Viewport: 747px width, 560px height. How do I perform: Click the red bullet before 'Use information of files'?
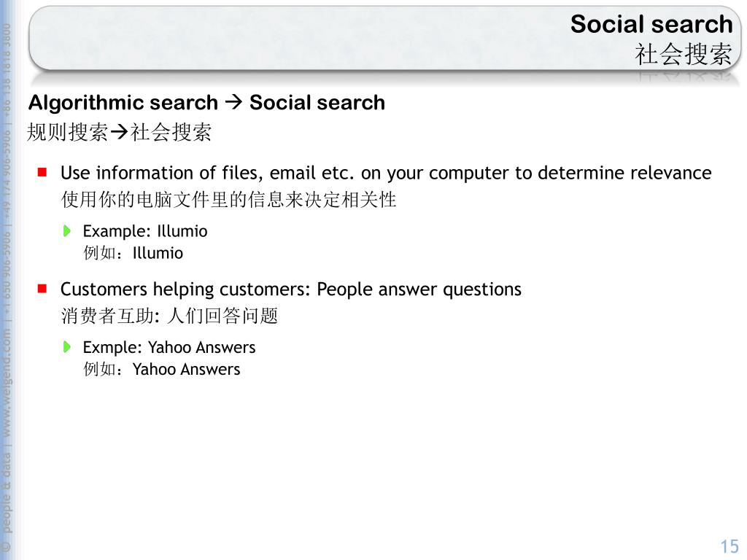point(42,172)
